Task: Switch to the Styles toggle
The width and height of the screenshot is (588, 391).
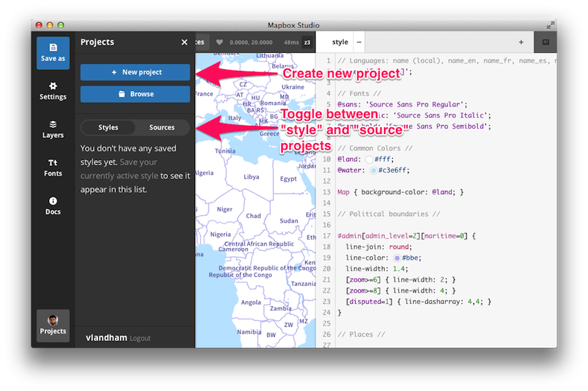Action: pyautogui.click(x=108, y=127)
